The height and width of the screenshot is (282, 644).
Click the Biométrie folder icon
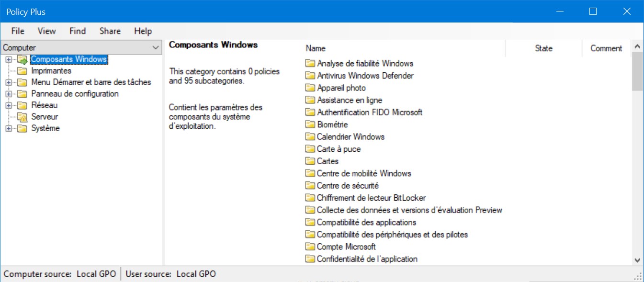tap(310, 124)
